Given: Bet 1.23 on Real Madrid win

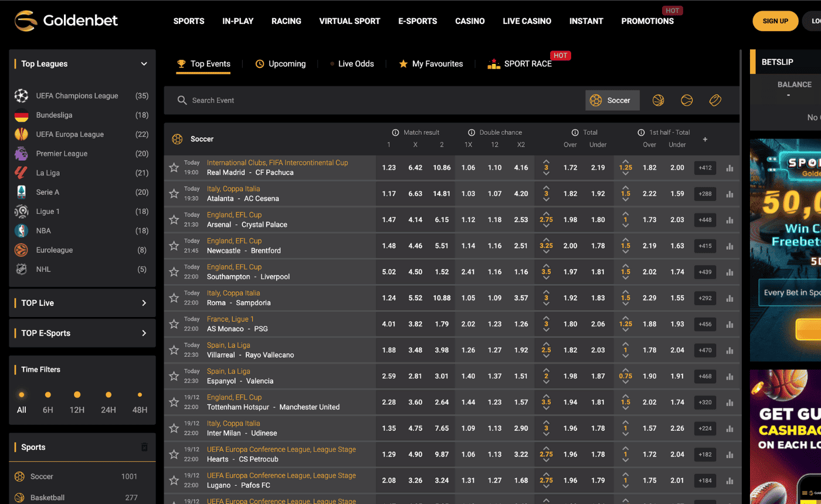Looking at the screenshot, I should point(389,168).
